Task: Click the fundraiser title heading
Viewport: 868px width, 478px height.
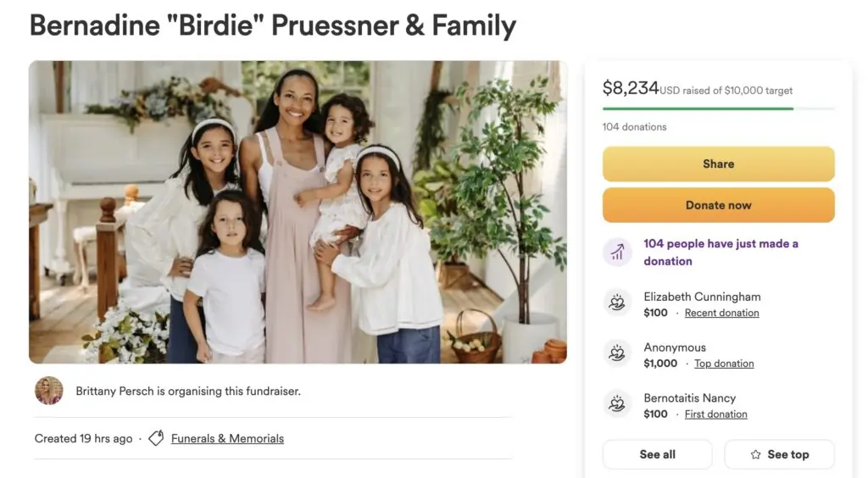Action: (272, 25)
